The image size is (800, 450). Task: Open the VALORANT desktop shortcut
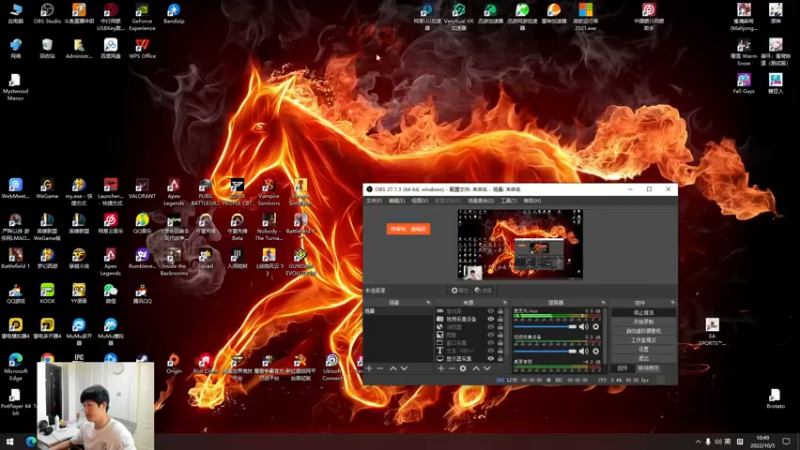pos(142,186)
